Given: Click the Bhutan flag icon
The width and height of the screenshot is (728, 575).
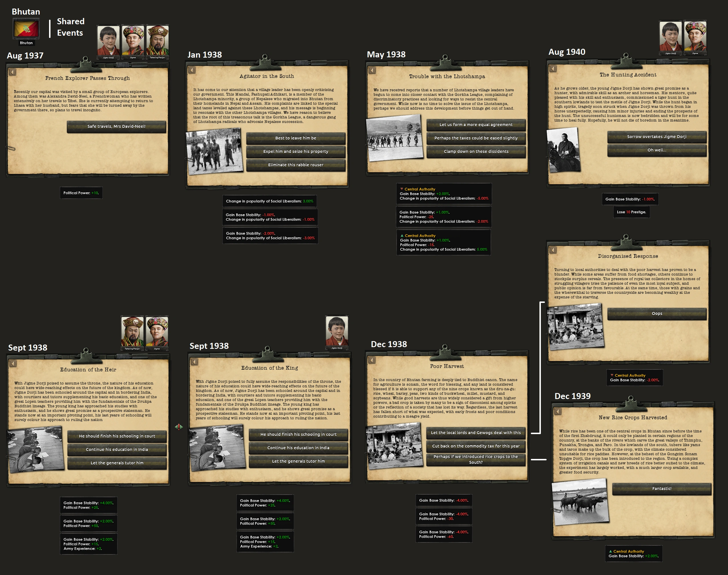Looking at the screenshot, I should click(x=26, y=29).
